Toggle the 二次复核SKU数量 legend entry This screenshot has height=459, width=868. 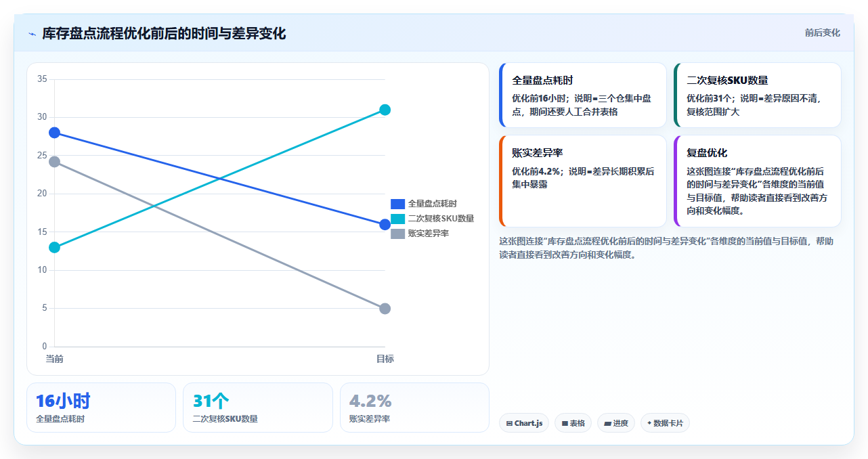point(432,219)
